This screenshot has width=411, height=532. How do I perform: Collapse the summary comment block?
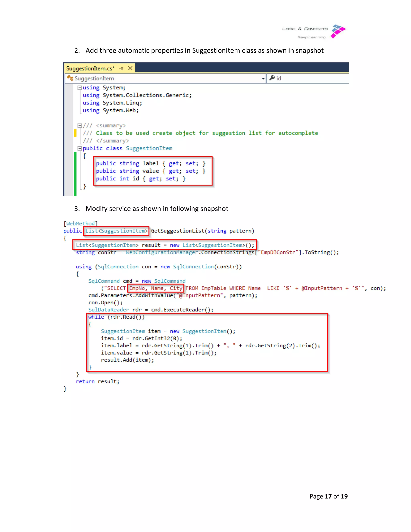point(79,126)
